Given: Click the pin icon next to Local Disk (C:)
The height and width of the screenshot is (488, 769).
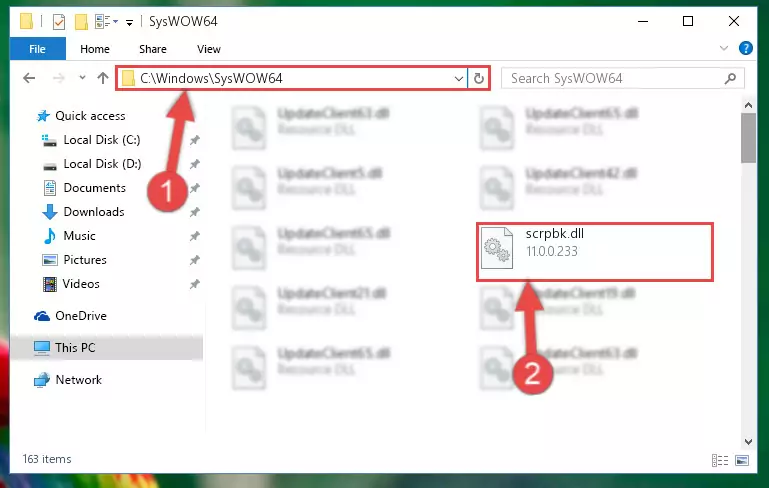Looking at the screenshot, I should point(195,140).
